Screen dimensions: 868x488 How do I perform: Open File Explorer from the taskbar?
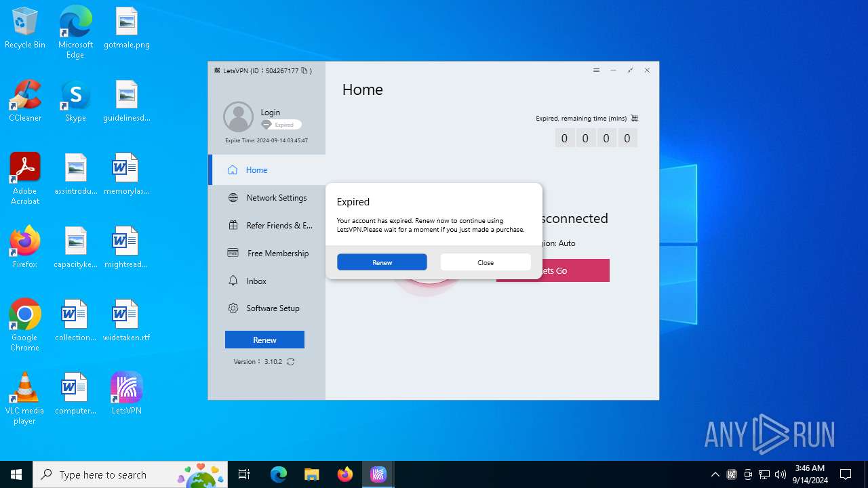click(312, 474)
